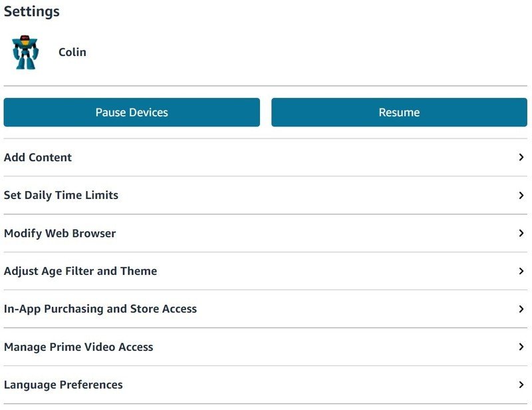The width and height of the screenshot is (532, 410).
Task: Click the arrow for Adjust Age Filter and Theme
Action: (x=521, y=272)
